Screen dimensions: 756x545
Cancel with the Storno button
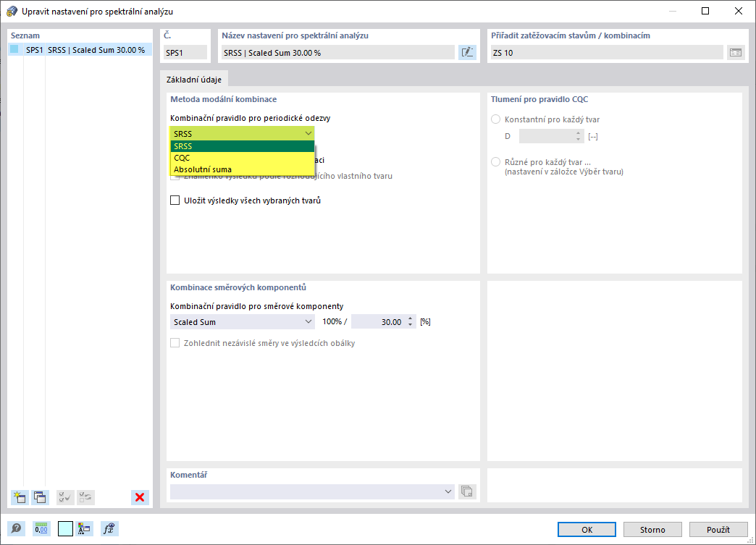652,530
